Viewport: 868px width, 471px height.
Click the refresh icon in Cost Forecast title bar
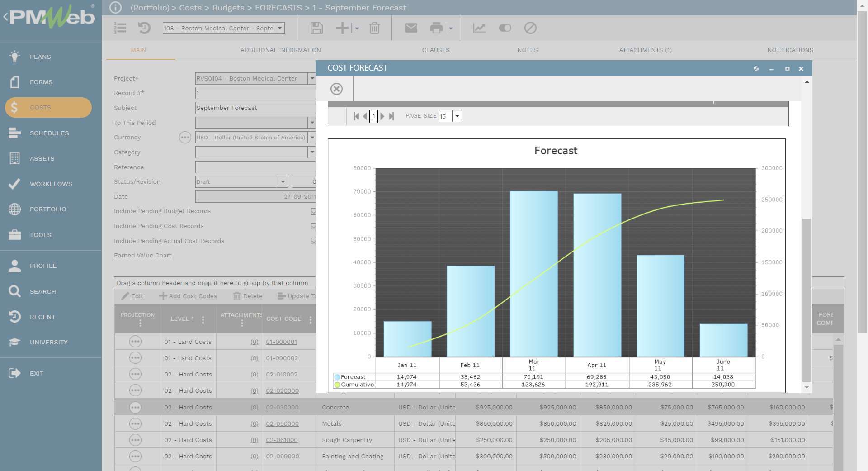coord(756,68)
